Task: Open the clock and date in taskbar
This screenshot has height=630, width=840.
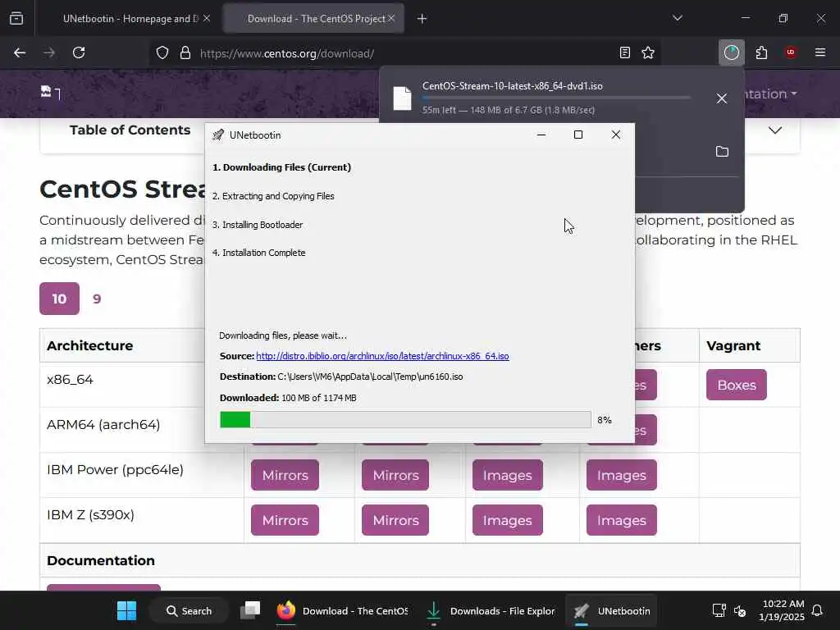Action: [x=781, y=610]
